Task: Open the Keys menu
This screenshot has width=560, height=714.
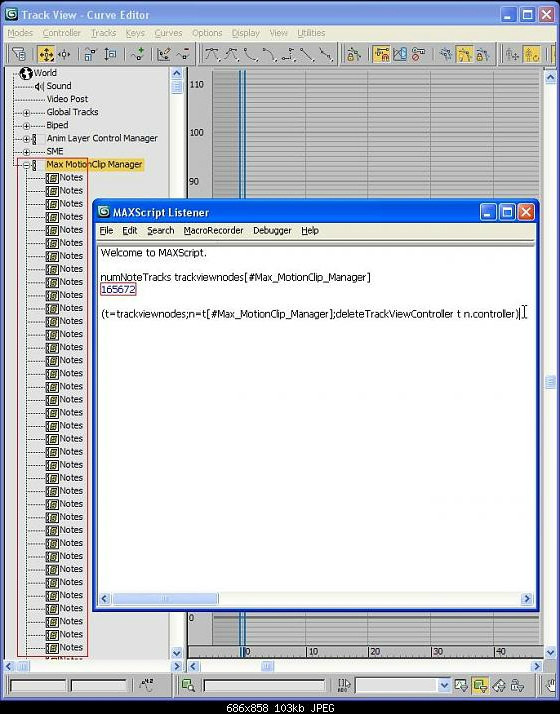Action: coord(135,33)
